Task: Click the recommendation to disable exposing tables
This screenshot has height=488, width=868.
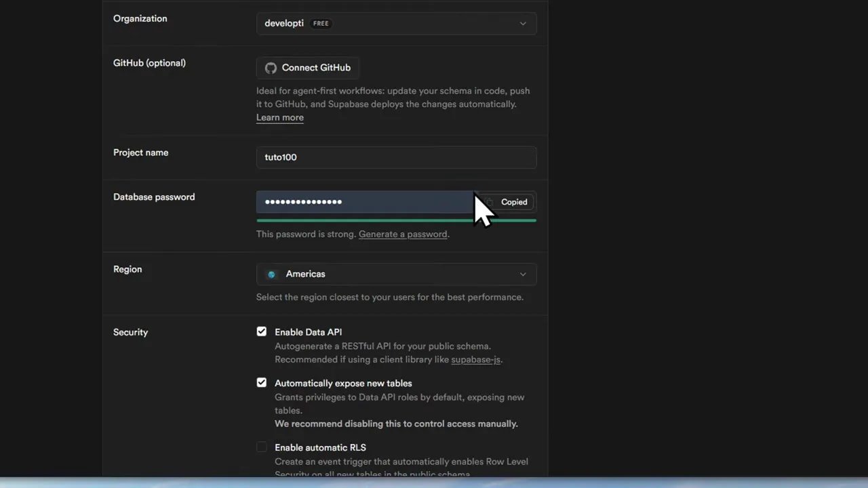Action: tap(396, 424)
